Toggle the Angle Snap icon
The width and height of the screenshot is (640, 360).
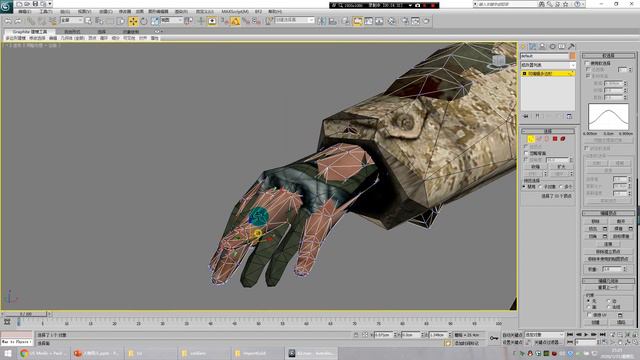235,21
